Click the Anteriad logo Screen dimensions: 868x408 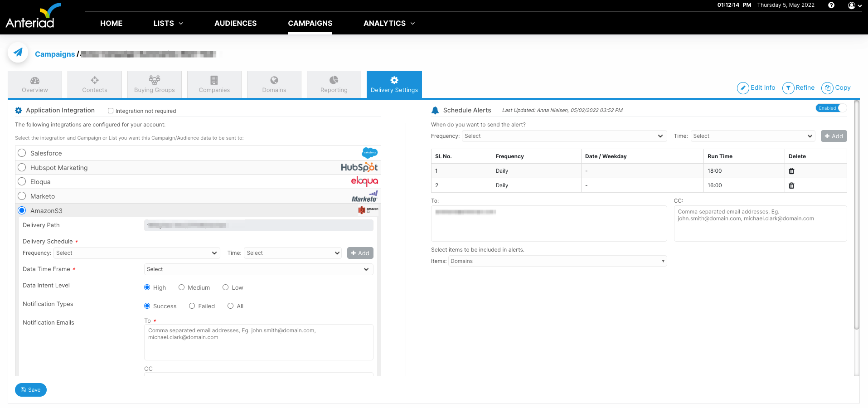(33, 16)
